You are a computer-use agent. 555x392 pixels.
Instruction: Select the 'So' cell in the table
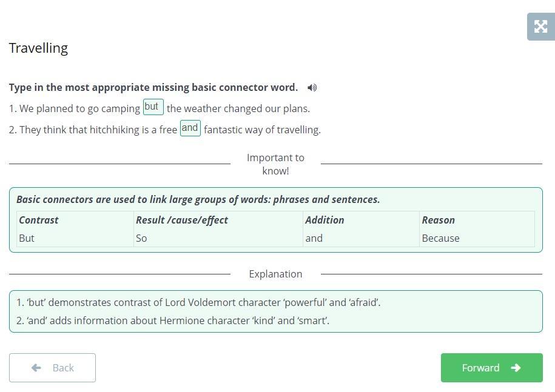tap(141, 238)
